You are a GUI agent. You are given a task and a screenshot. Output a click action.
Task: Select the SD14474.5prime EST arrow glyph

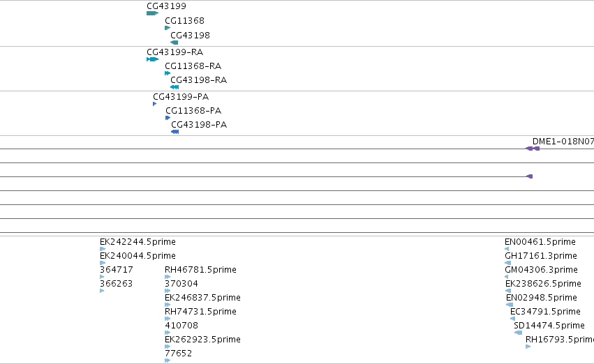(x=518, y=333)
